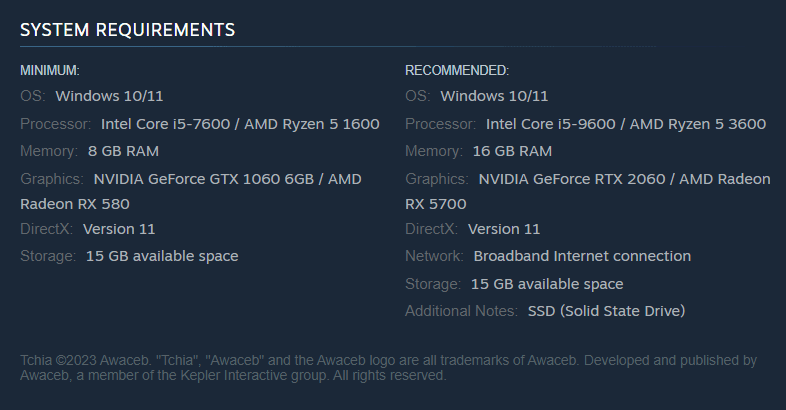Image resolution: width=786 pixels, height=410 pixels.
Task: Click Intel Core i5-9600 processor text
Action: click(x=550, y=124)
